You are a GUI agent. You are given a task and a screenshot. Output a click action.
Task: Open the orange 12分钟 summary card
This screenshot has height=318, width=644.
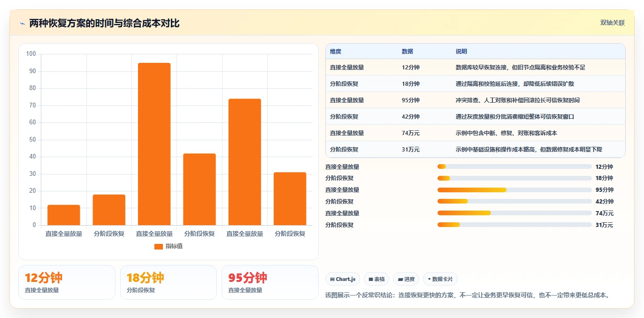[67, 282]
